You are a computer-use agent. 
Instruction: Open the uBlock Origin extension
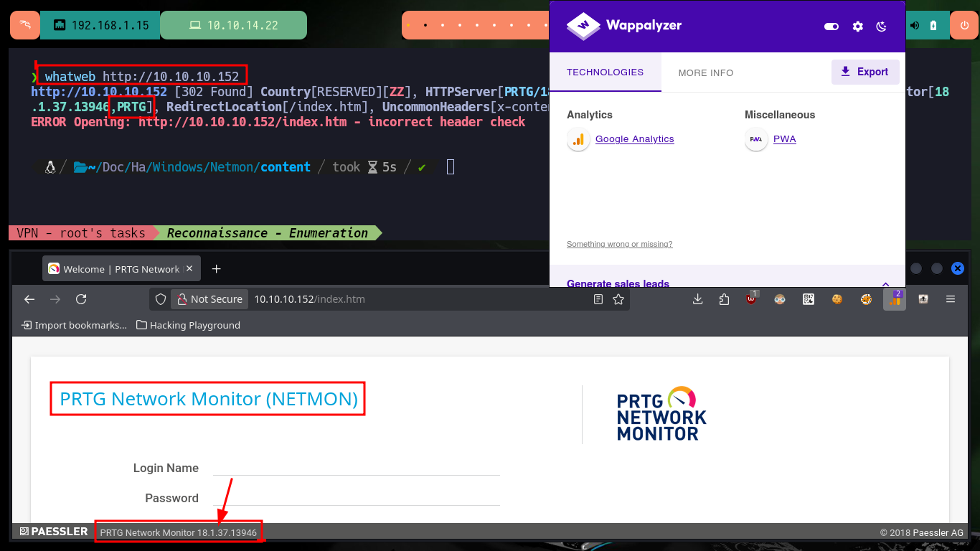pyautogui.click(x=751, y=298)
